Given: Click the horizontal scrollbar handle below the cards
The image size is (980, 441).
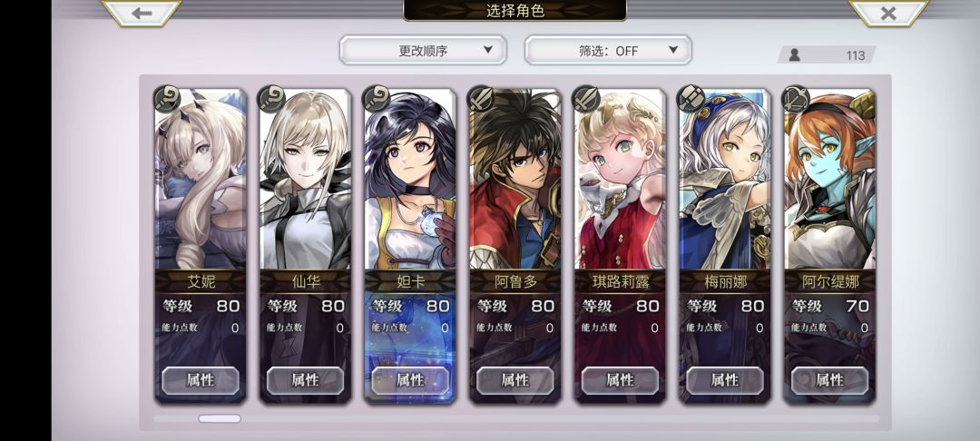Looking at the screenshot, I should tap(220, 418).
